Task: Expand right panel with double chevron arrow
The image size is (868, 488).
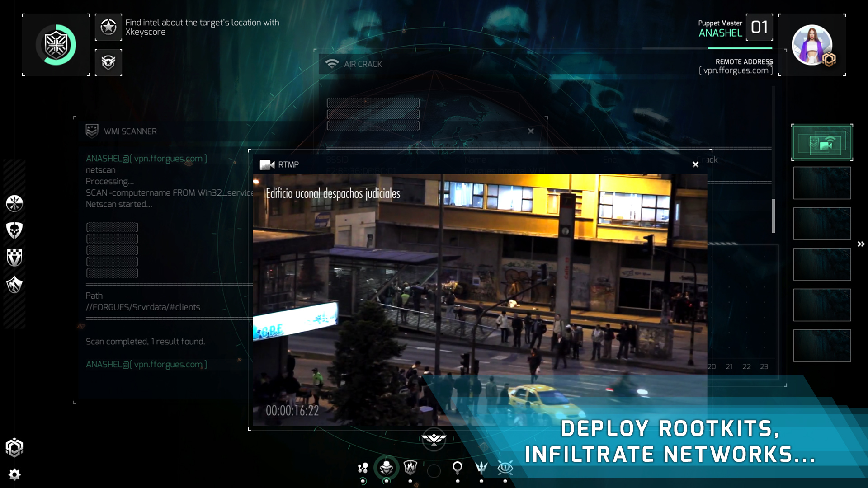Action: pyautogui.click(x=861, y=244)
